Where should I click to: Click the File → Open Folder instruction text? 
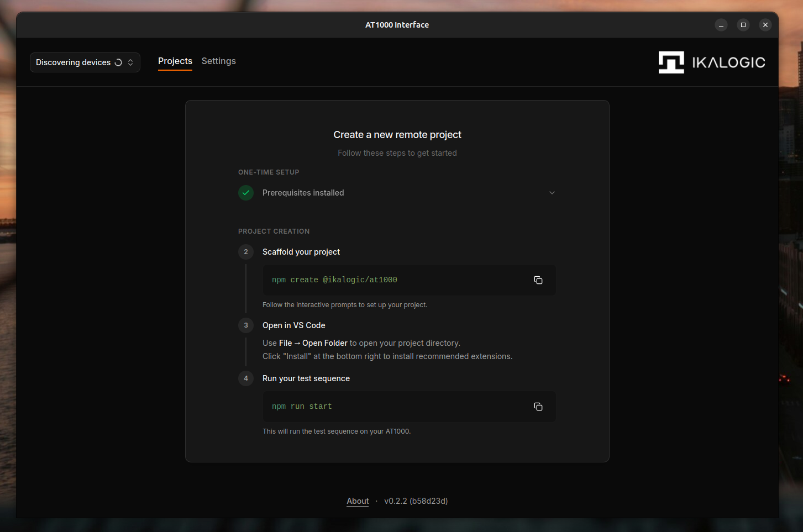361,343
